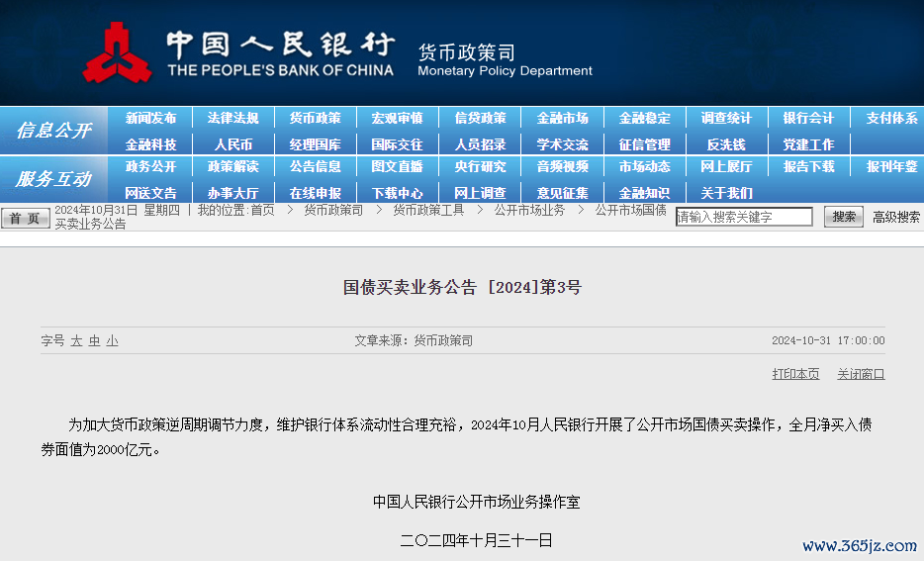Open 下载中心 menu item
Viewport: 924px width, 561px height.
tap(397, 193)
